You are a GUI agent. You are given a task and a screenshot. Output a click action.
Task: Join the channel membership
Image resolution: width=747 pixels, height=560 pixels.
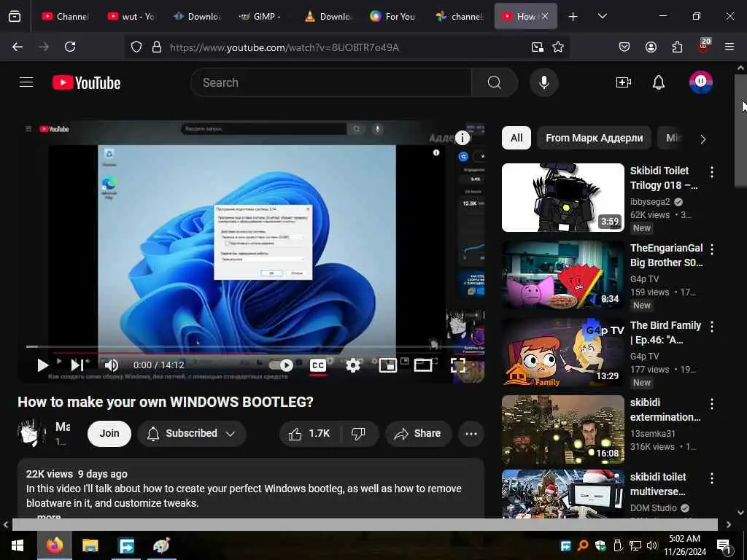pyautogui.click(x=109, y=433)
